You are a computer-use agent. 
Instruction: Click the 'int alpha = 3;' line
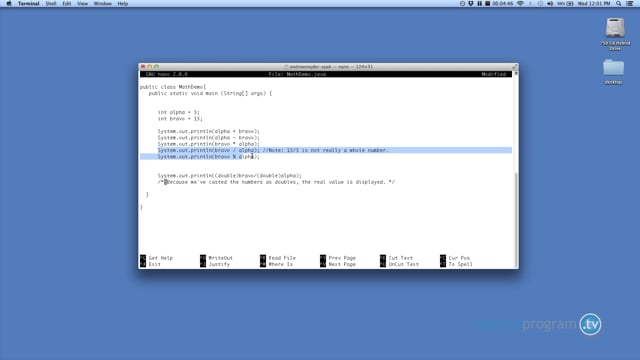[179, 112]
